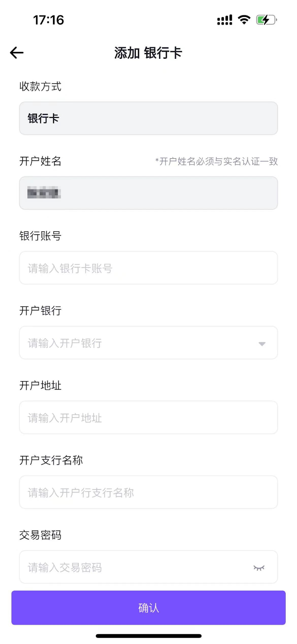Image resolution: width=297 pixels, height=644 pixels.
Task: Focus the 请输入银行卡账号 input field
Action: tap(148, 268)
